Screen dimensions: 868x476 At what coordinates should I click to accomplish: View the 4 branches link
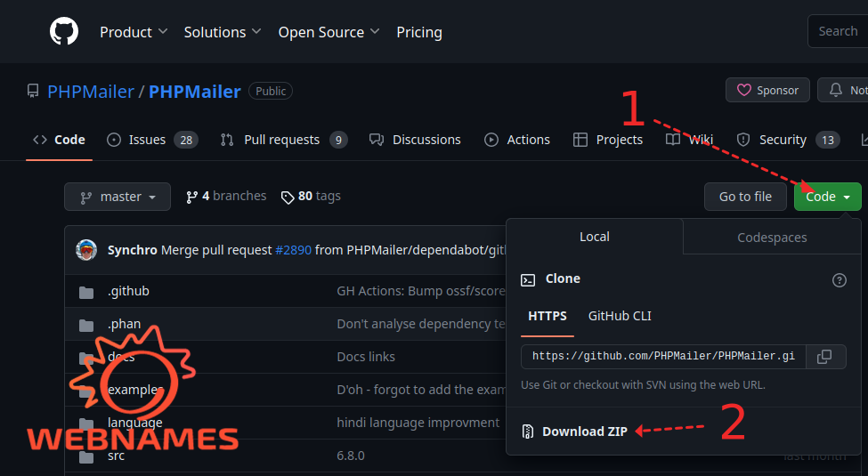point(226,197)
